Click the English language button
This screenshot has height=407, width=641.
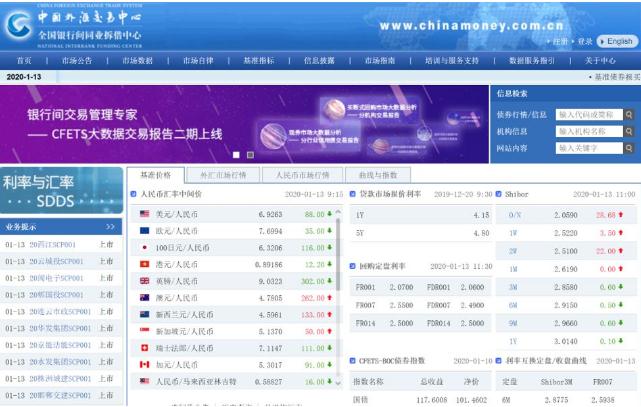[617, 41]
